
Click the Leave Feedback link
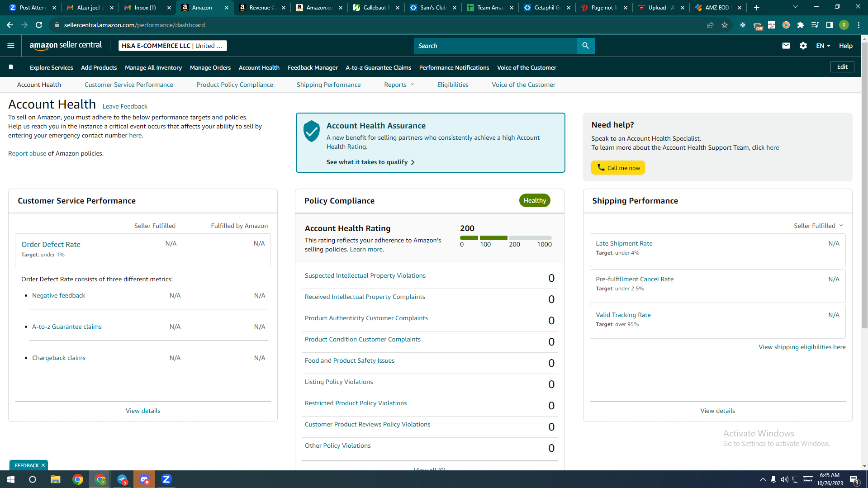(125, 106)
